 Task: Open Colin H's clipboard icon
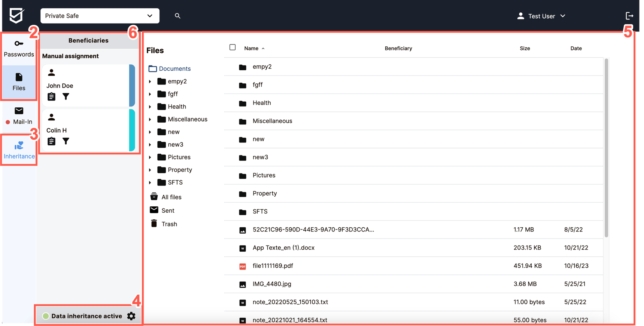coord(51,141)
